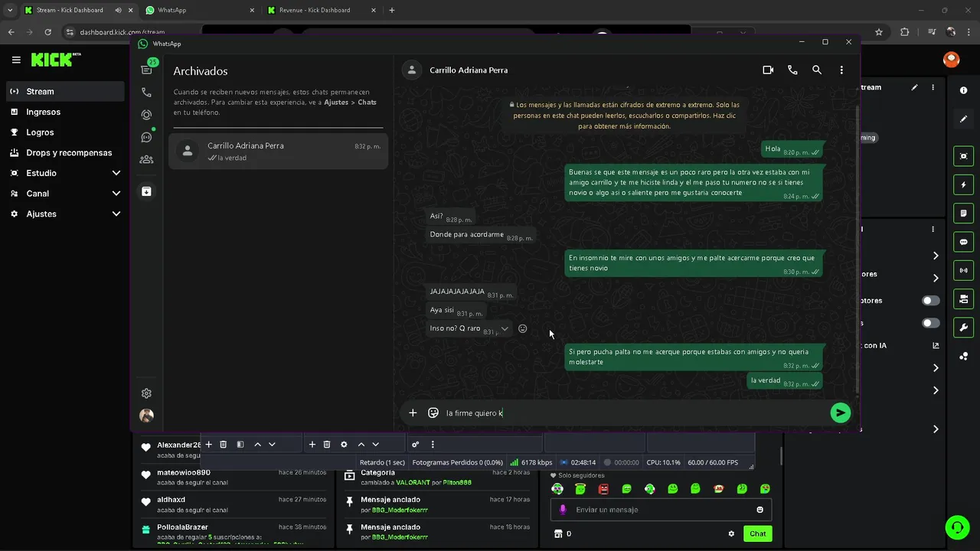
Task: Open the Status updates icon in WhatsApp
Action: [x=146, y=115]
